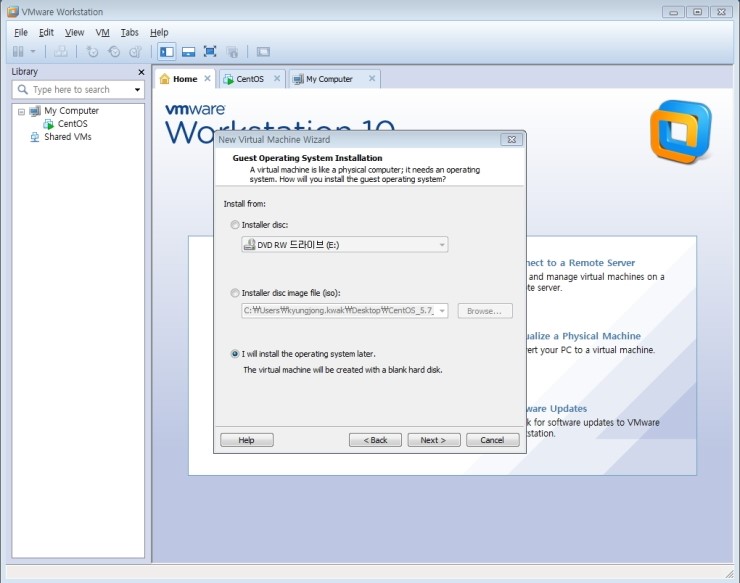This screenshot has width=740, height=583.
Task: Click the send Ctrl+Alt+Del toolbar icon
Action: (60, 51)
